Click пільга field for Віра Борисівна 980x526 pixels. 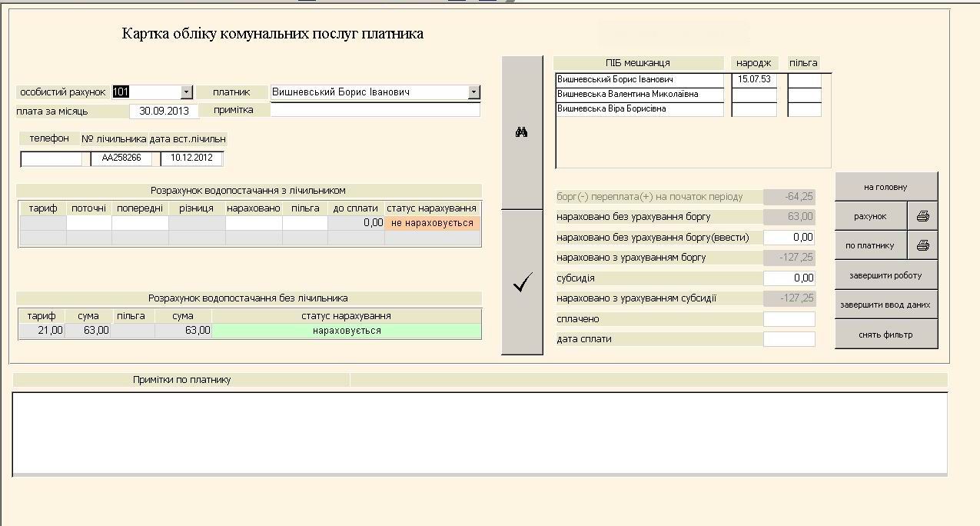(x=805, y=109)
